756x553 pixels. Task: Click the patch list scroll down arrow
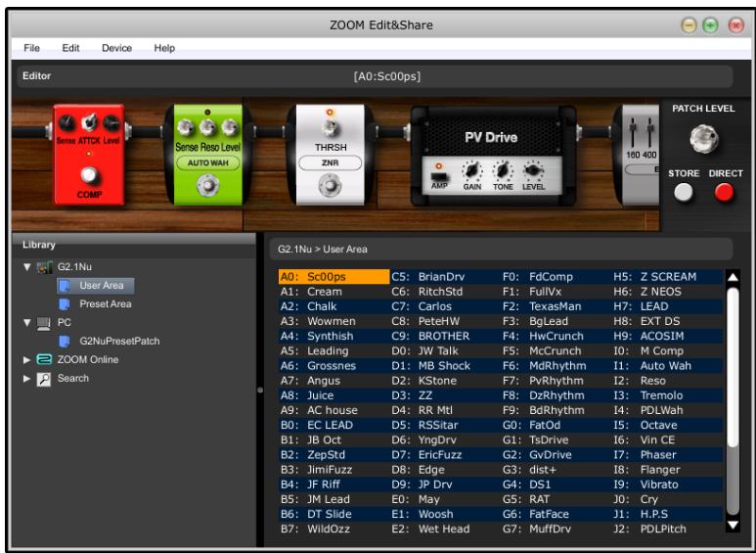tap(733, 525)
